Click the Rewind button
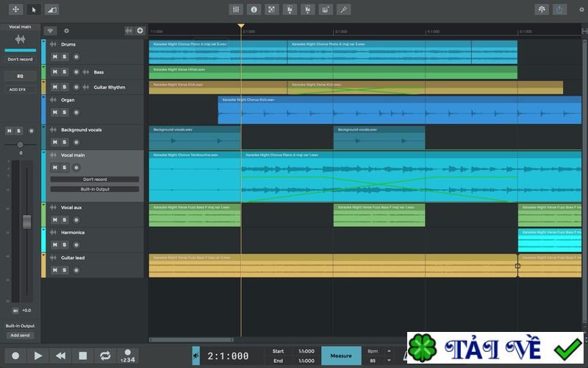588x368 pixels. (x=60, y=355)
